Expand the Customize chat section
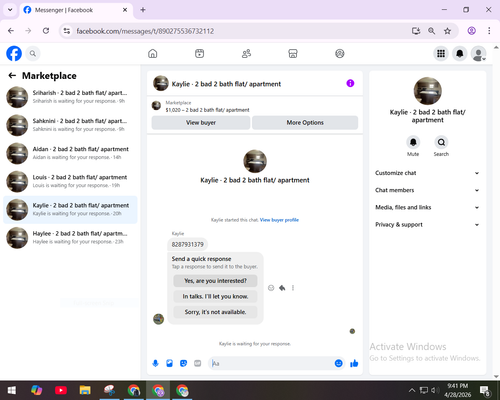Viewport: 500px width, 400px height. click(x=427, y=173)
